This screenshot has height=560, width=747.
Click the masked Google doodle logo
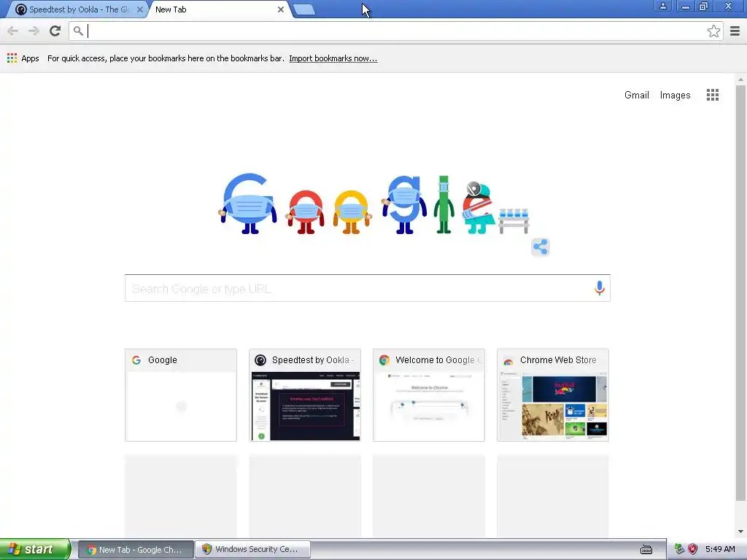coord(374,204)
